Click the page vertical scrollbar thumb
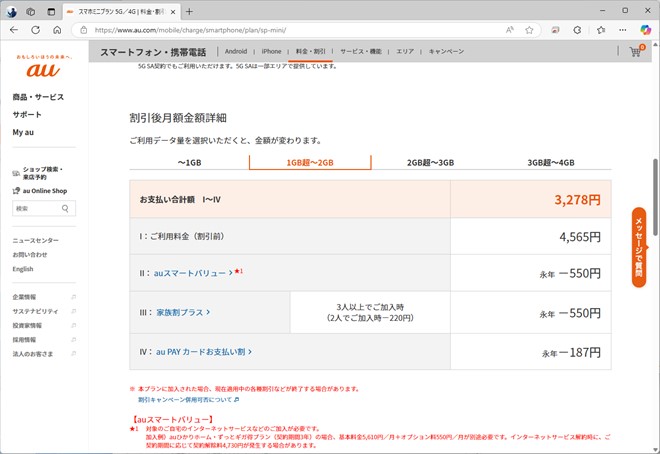Screen dimensions: 660x454 tap(655, 197)
